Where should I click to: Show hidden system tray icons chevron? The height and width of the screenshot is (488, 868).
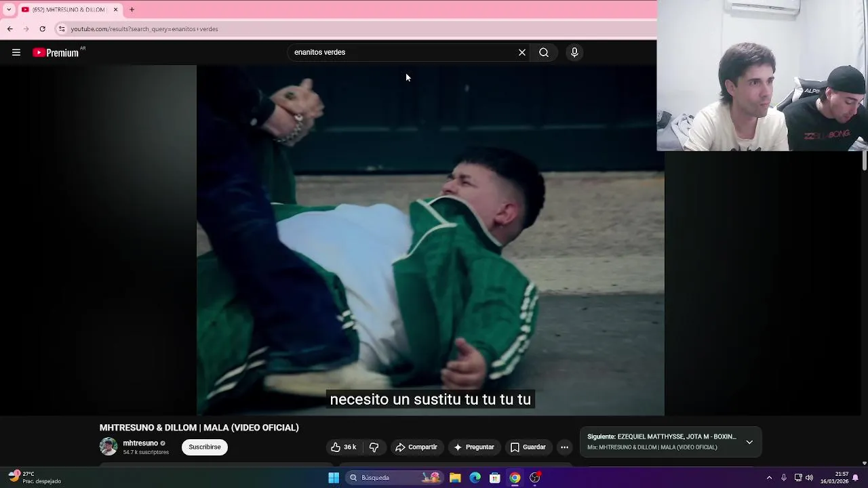click(769, 478)
